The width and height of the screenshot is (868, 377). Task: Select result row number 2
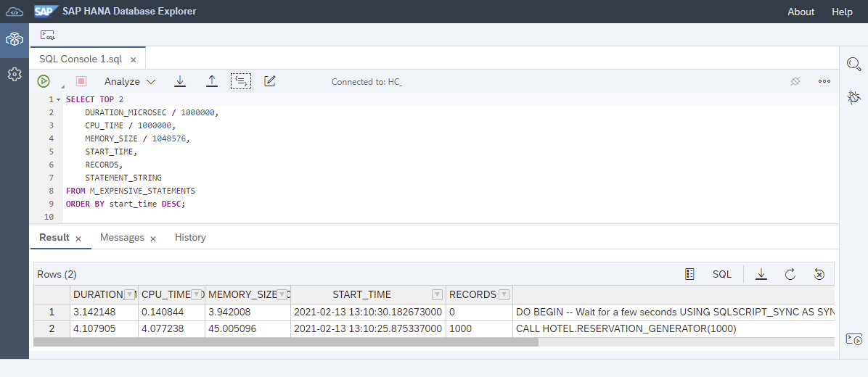click(52, 329)
